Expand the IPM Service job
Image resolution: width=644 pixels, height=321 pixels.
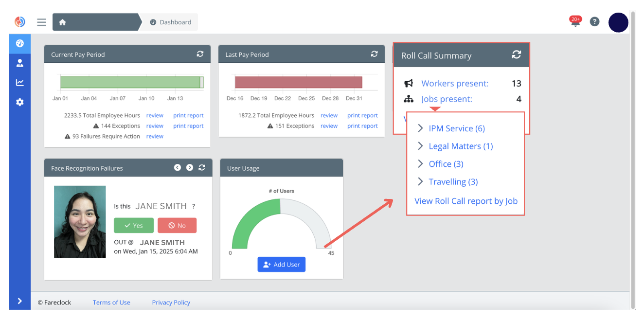point(451,128)
